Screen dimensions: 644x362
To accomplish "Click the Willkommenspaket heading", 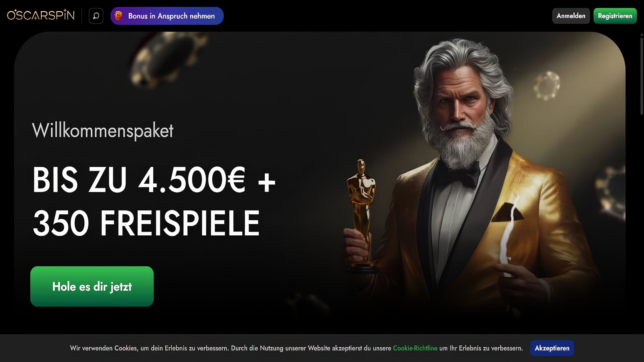I will [103, 130].
